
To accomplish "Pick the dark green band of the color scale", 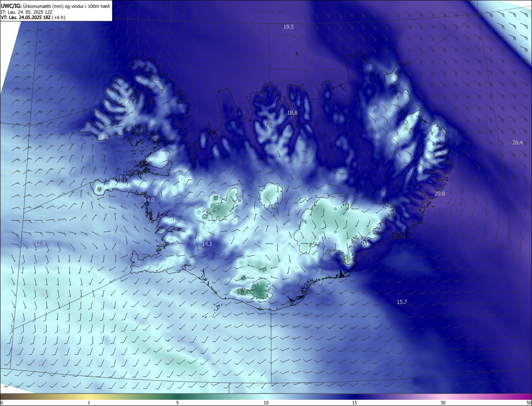I will coord(177,396).
